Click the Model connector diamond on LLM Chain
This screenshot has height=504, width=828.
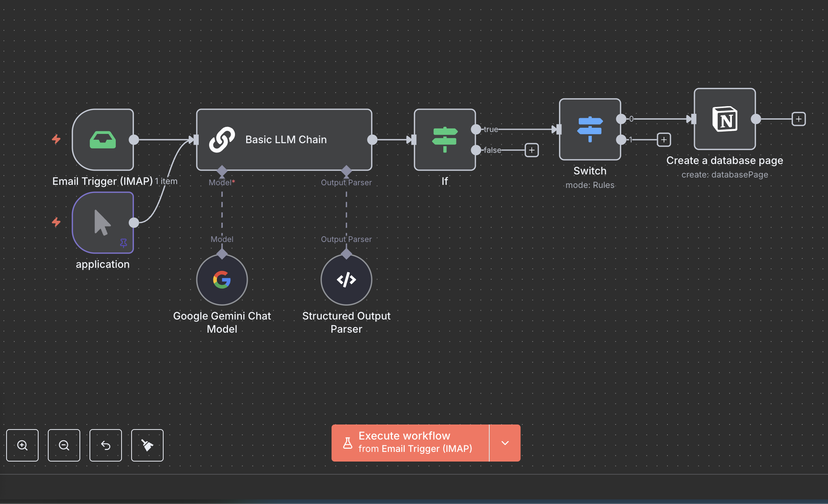(222, 171)
